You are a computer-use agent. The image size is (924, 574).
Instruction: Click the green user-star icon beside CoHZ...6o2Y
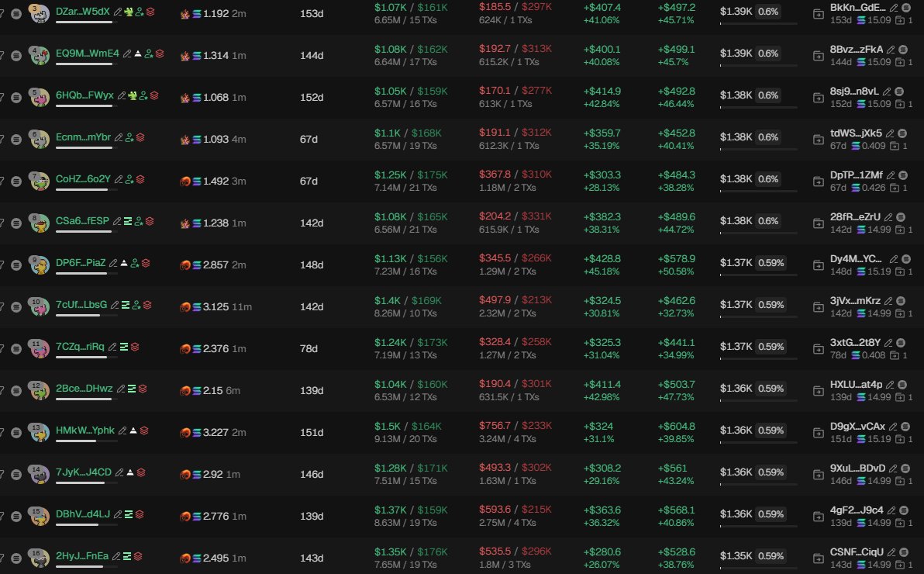click(x=129, y=179)
